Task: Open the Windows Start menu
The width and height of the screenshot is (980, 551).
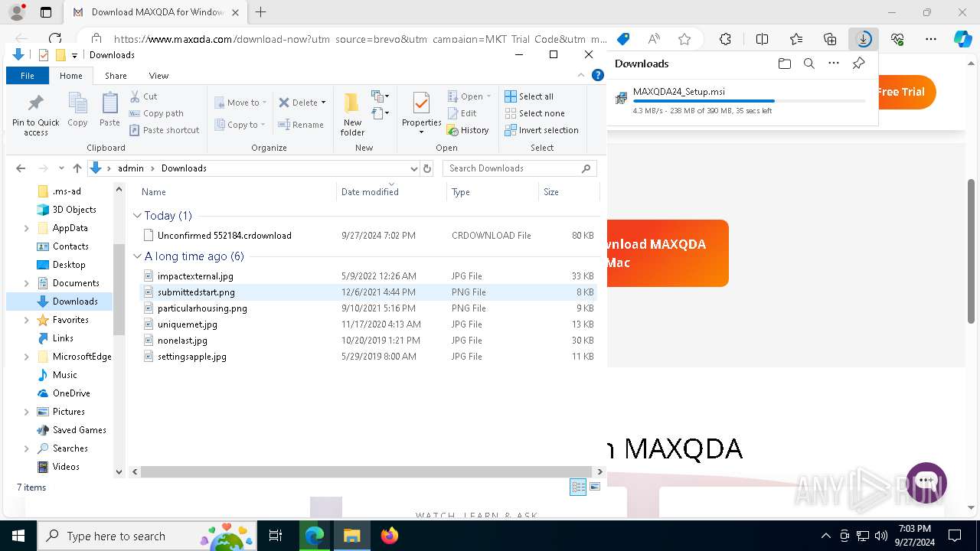Action: [x=18, y=536]
